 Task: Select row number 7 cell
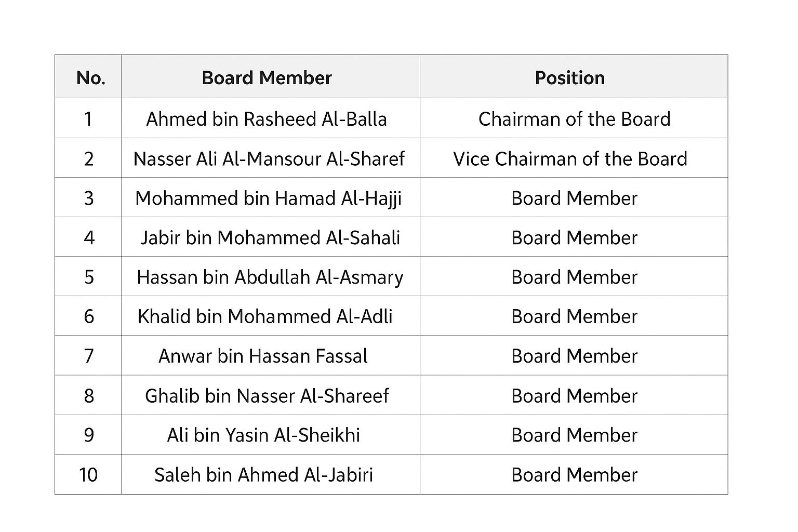(x=89, y=356)
